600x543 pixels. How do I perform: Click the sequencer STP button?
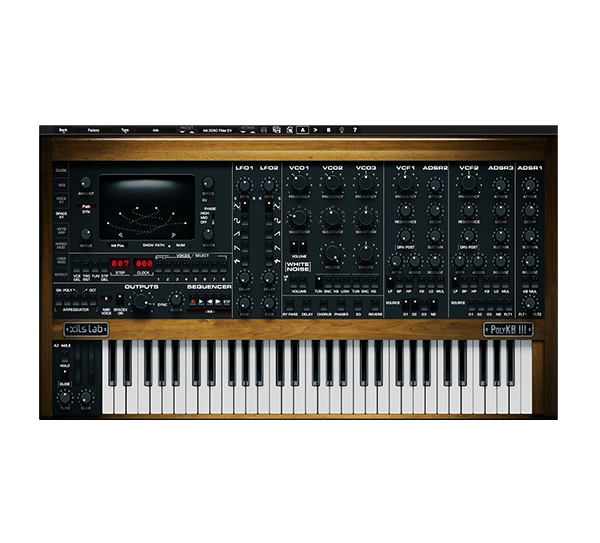click(227, 302)
